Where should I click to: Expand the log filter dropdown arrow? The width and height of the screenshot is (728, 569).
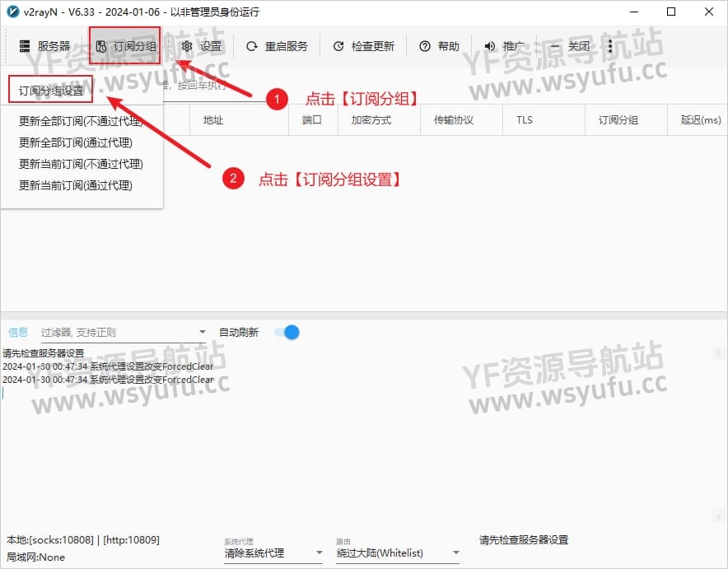203,333
